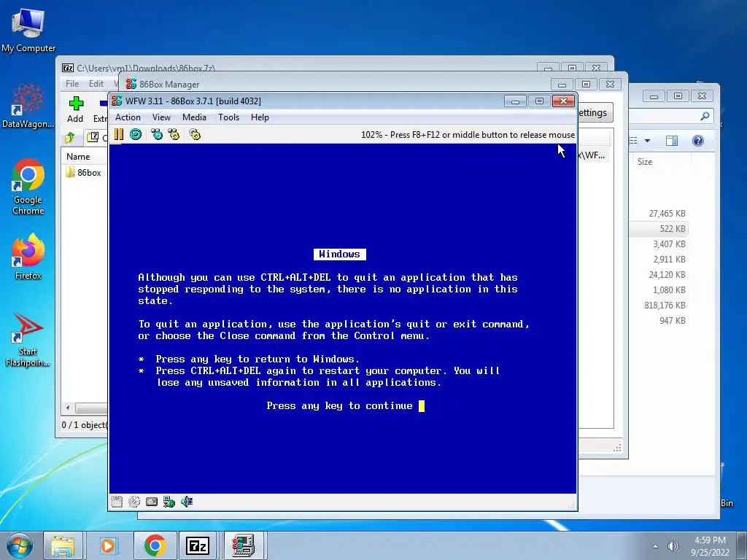Click the Windows Start orb
Image resolution: width=747 pixels, height=560 pixels.
click(x=20, y=545)
